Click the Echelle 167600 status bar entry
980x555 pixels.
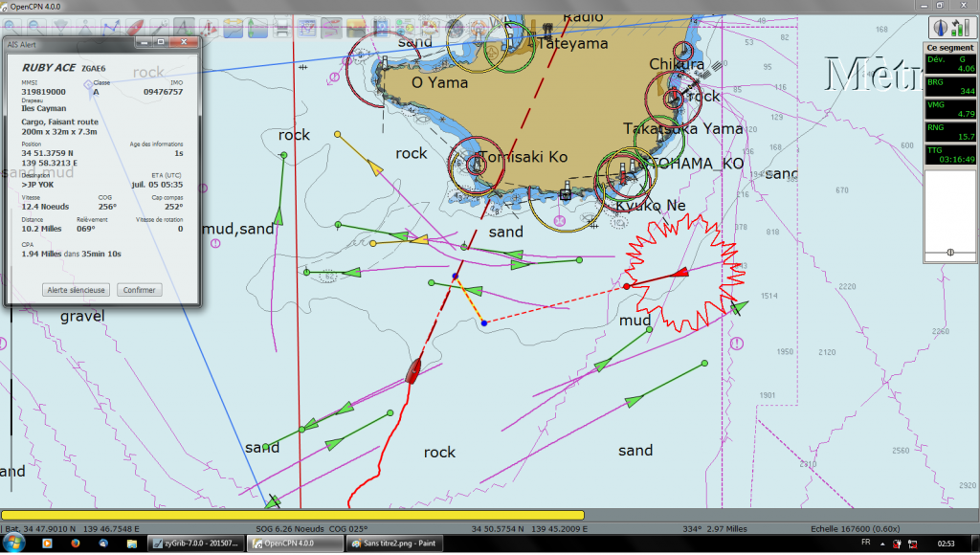coord(855,529)
